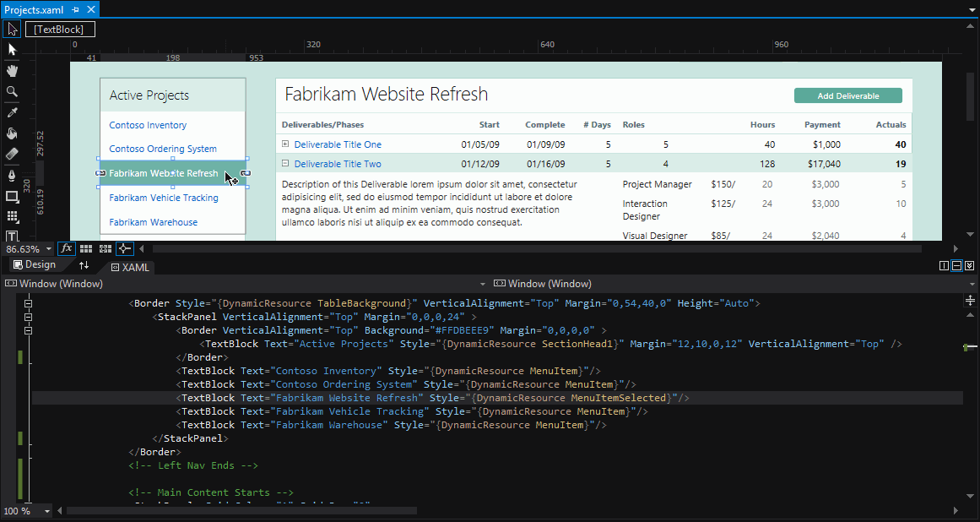Open the left Window (Window) scope dropdown

pyautogui.click(x=483, y=284)
